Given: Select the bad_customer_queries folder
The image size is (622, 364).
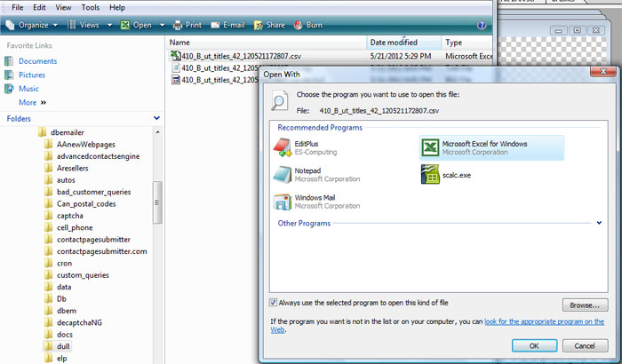Looking at the screenshot, I should [88, 192].
